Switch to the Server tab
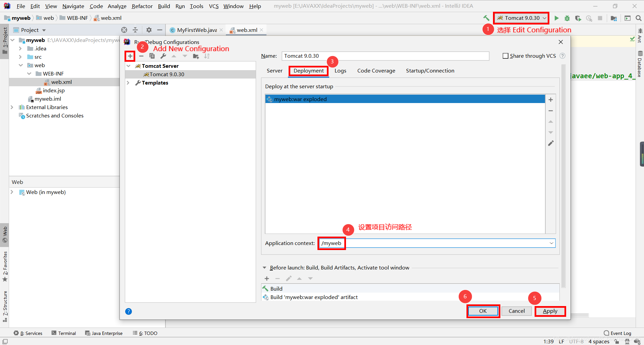This screenshot has width=644, height=345. [275, 71]
